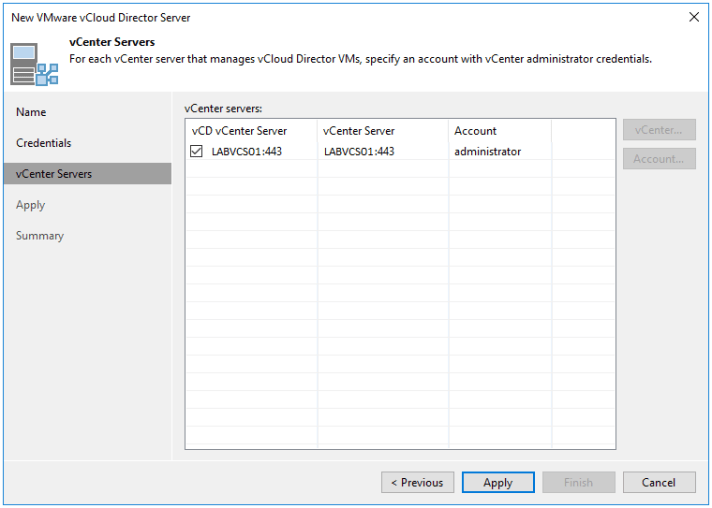
Task: Click the dialog title bar text
Action: (x=100, y=17)
